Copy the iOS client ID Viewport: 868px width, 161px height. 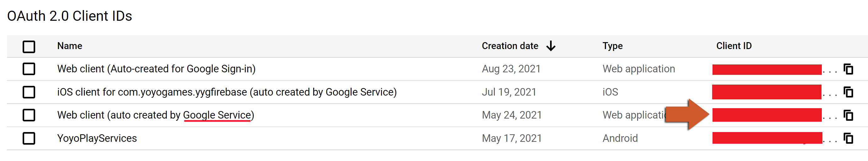point(848,92)
